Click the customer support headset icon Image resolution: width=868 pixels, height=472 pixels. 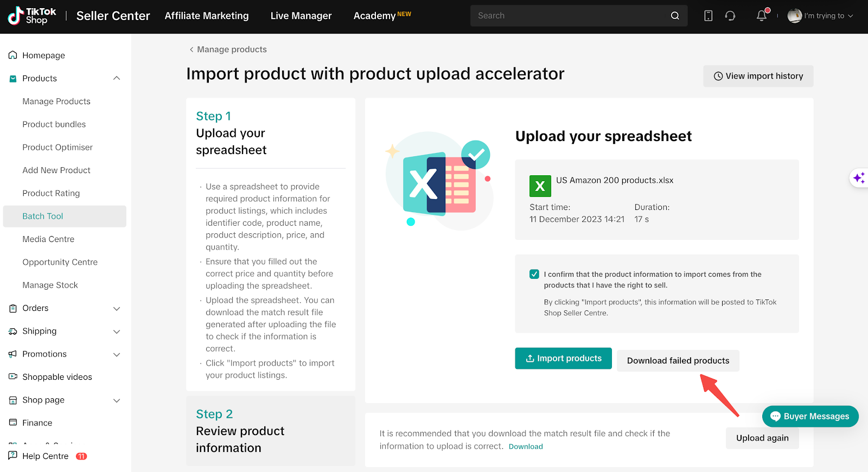pos(730,16)
